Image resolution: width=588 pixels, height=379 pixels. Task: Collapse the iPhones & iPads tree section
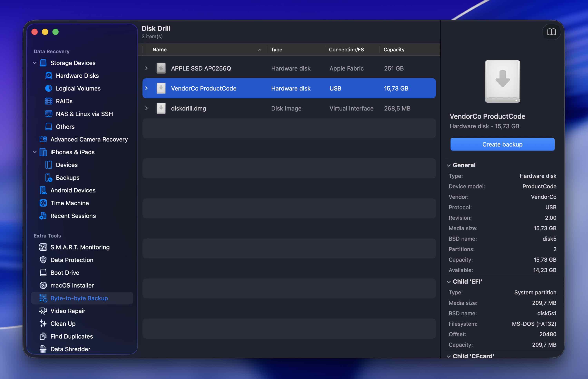[x=35, y=152]
